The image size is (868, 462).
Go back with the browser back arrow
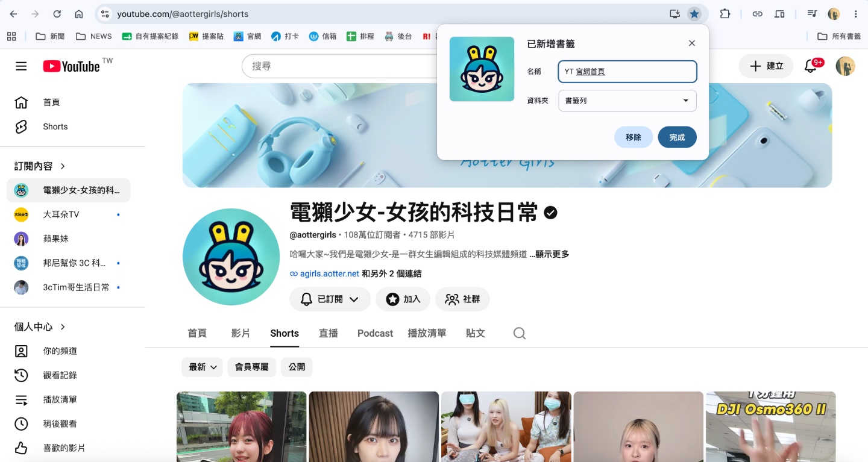click(13, 14)
